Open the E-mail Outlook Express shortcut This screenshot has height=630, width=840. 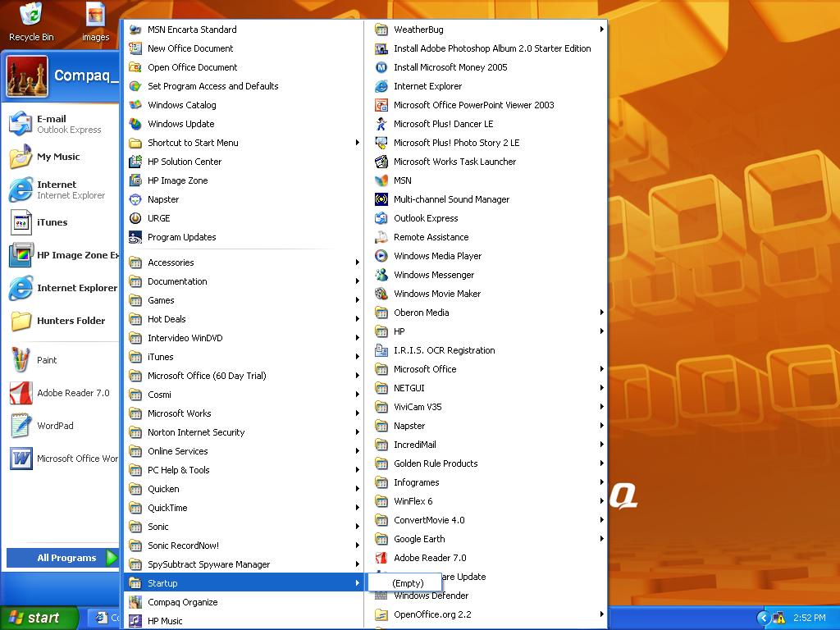point(62,124)
